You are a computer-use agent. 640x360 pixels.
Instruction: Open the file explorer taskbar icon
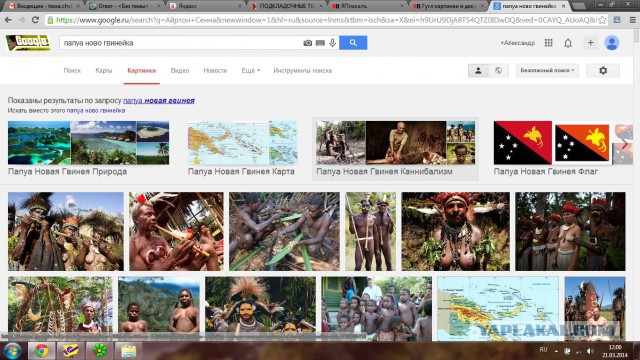pos(128,351)
